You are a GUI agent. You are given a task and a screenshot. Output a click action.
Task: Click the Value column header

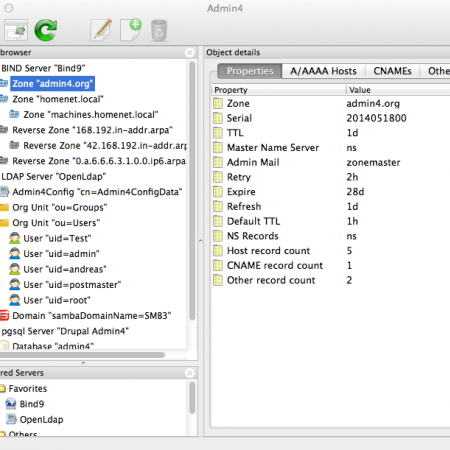pyautogui.click(x=398, y=90)
